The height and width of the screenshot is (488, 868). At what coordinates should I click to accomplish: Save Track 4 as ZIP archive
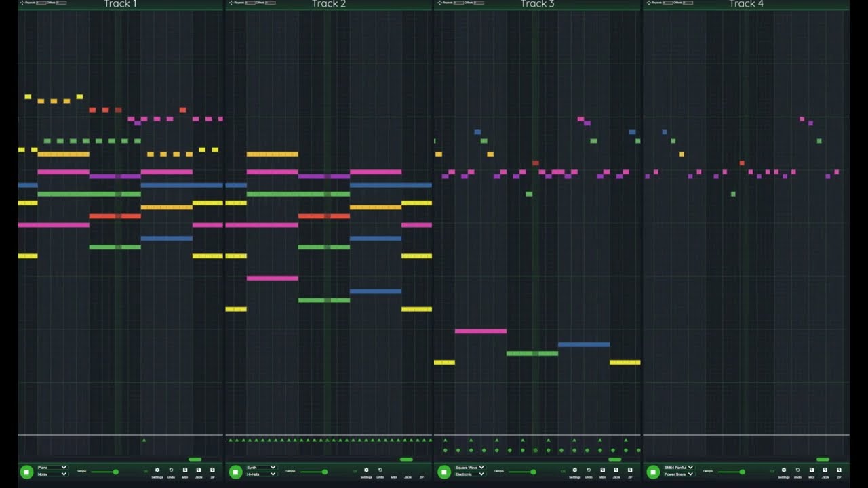coord(839,470)
